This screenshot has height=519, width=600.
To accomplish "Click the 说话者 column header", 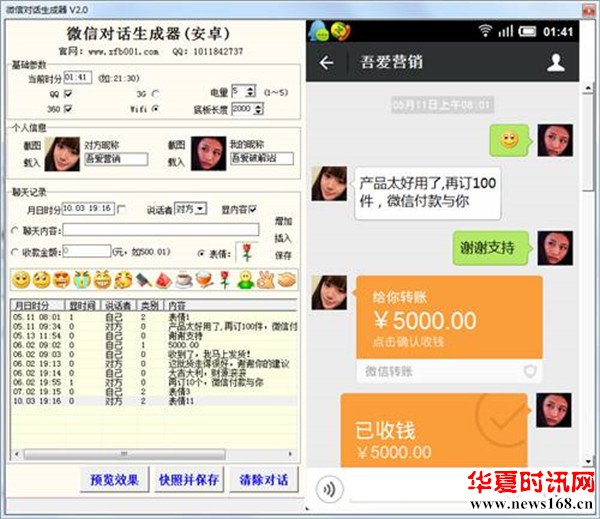I will tap(119, 305).
